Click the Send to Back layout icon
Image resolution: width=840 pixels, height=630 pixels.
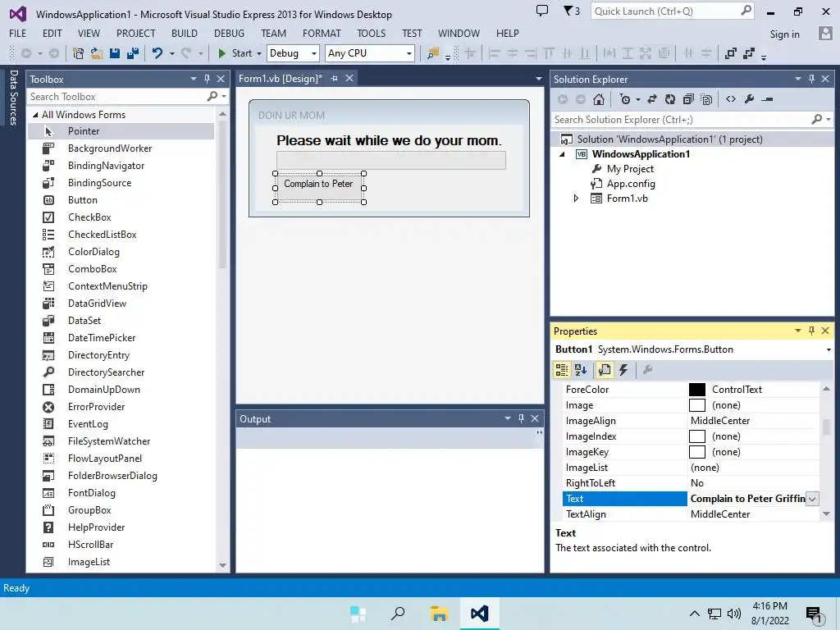click(x=748, y=53)
